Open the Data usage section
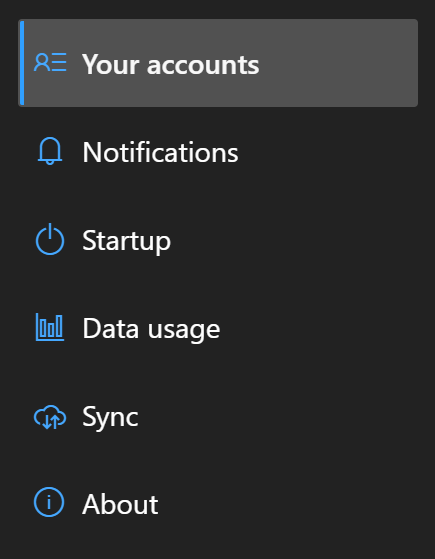Image resolution: width=435 pixels, height=559 pixels. (x=218, y=327)
